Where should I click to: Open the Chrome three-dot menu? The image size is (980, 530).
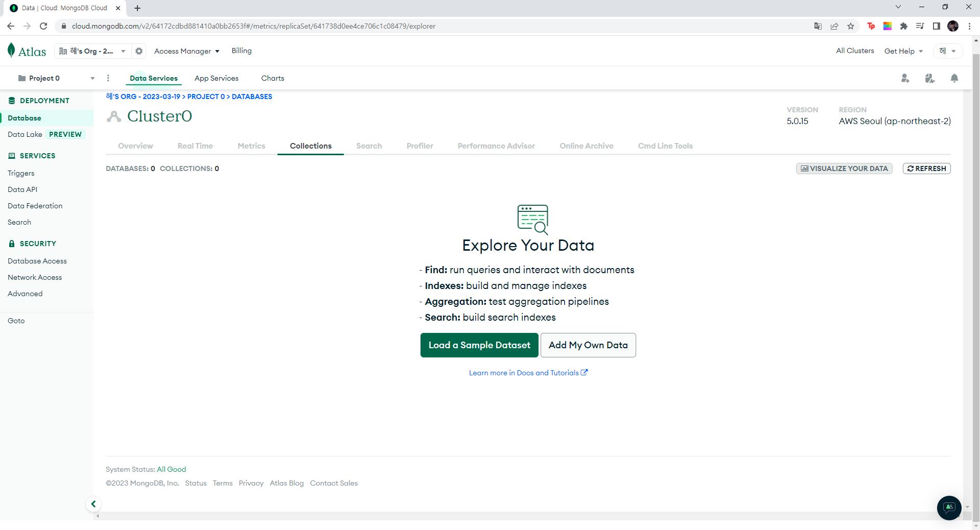coord(969,26)
